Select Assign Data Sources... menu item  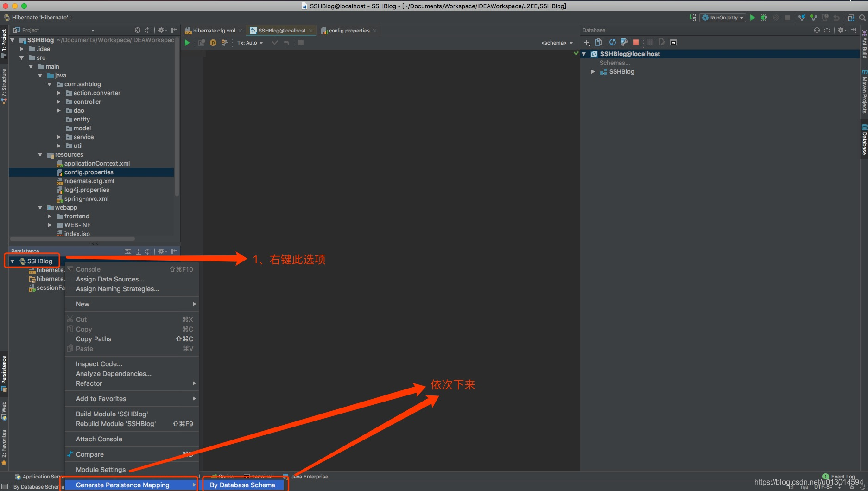132,279
